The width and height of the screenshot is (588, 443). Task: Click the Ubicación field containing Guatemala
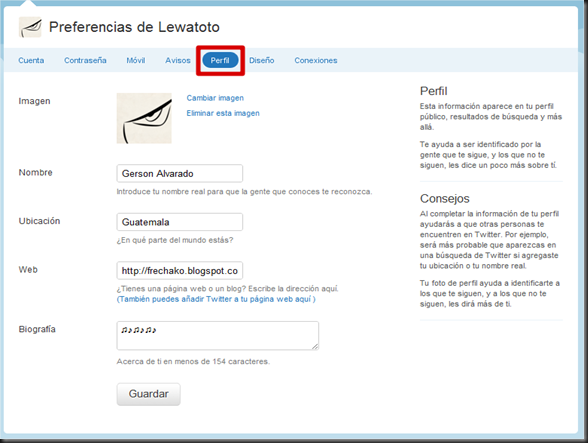pyautogui.click(x=180, y=222)
